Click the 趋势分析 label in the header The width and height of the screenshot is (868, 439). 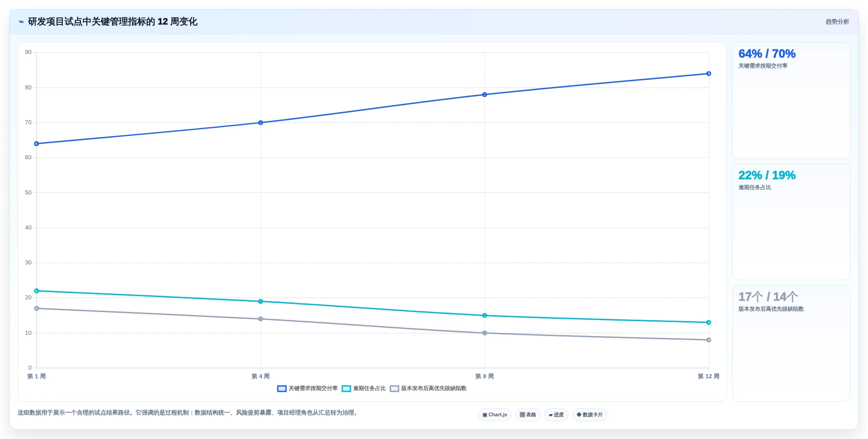[x=837, y=22]
